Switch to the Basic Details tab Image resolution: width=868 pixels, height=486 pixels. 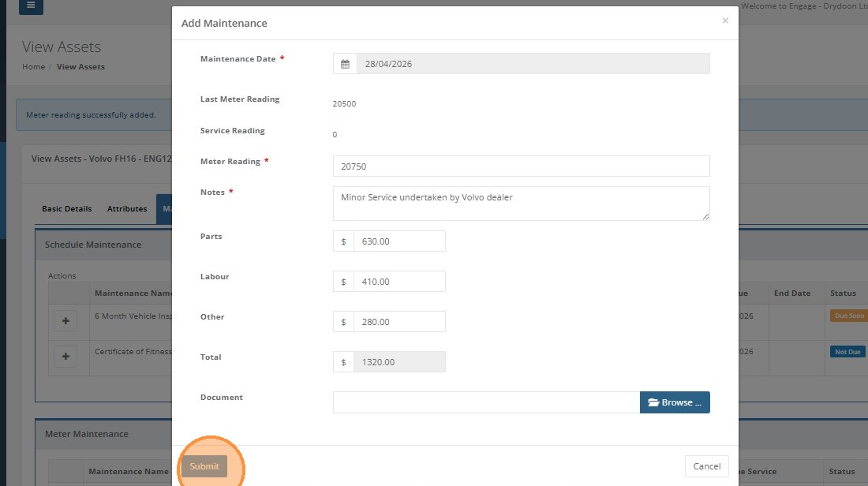(x=67, y=209)
